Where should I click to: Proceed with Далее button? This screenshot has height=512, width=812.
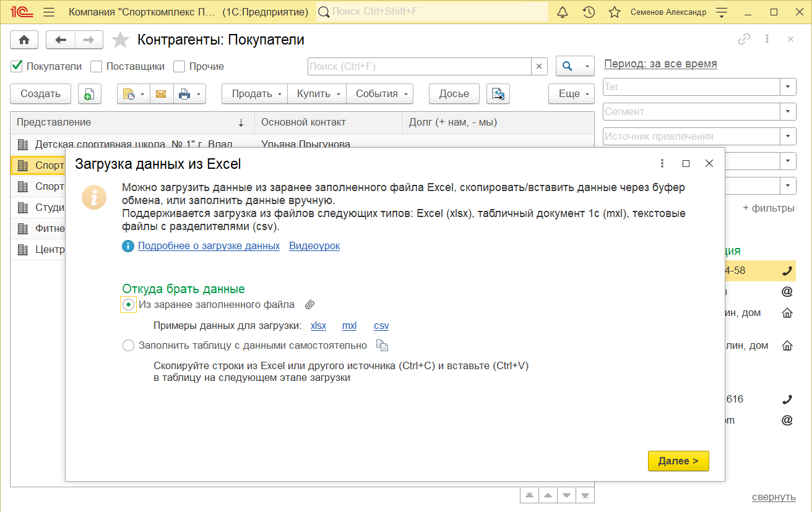click(678, 461)
